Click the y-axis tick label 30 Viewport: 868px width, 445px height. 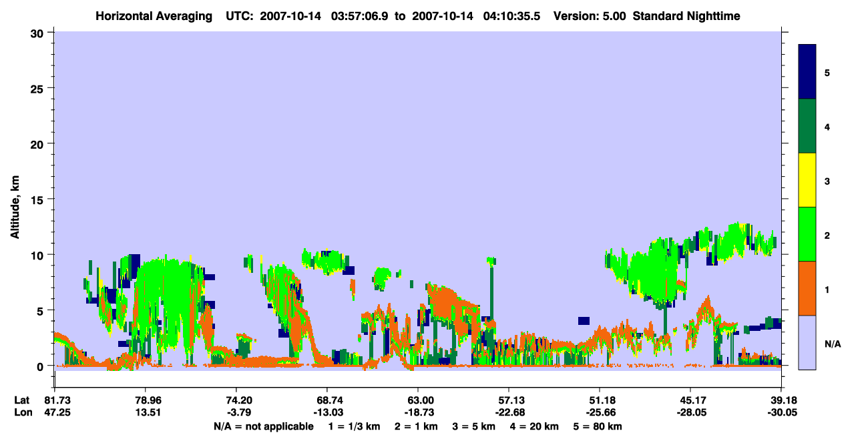click(39, 33)
